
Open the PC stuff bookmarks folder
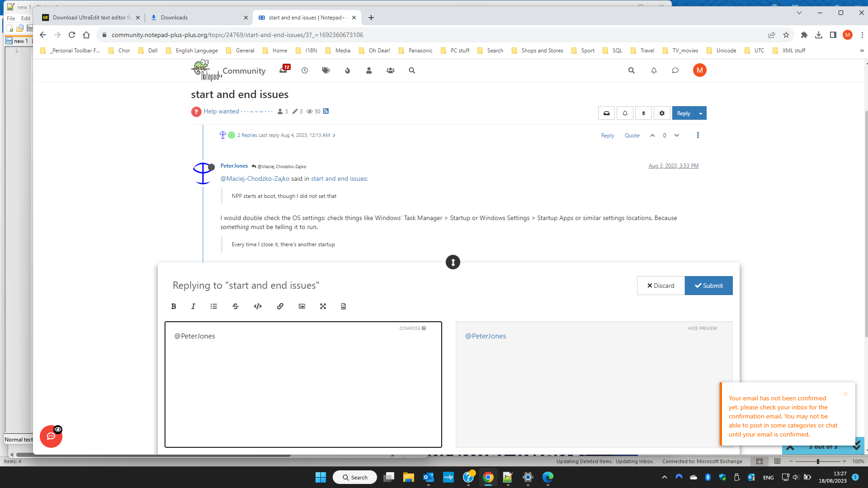point(455,51)
